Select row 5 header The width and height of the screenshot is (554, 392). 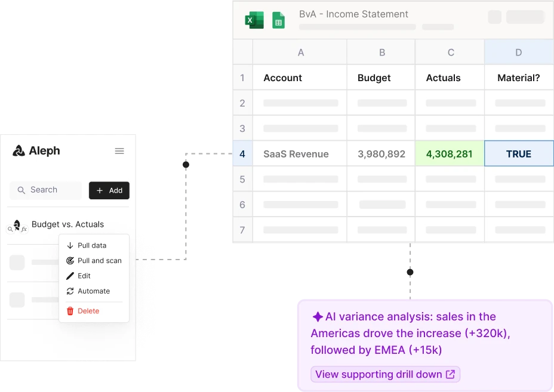[242, 180]
